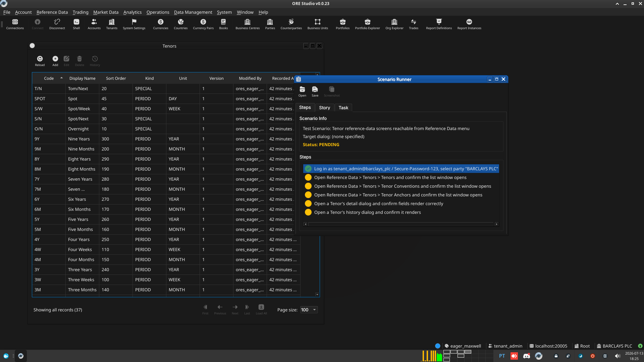Click the Overnight display name cell
644x362 pixels.
pyautogui.click(x=82, y=129)
